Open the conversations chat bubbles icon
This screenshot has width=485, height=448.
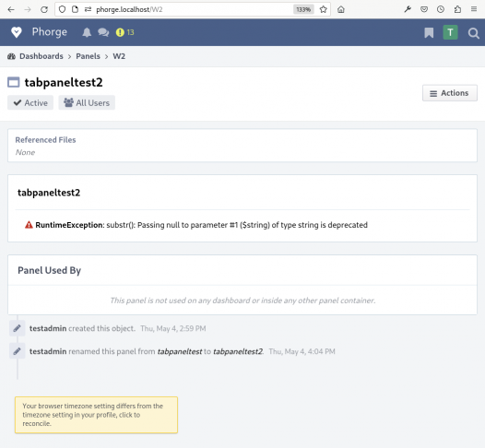103,32
